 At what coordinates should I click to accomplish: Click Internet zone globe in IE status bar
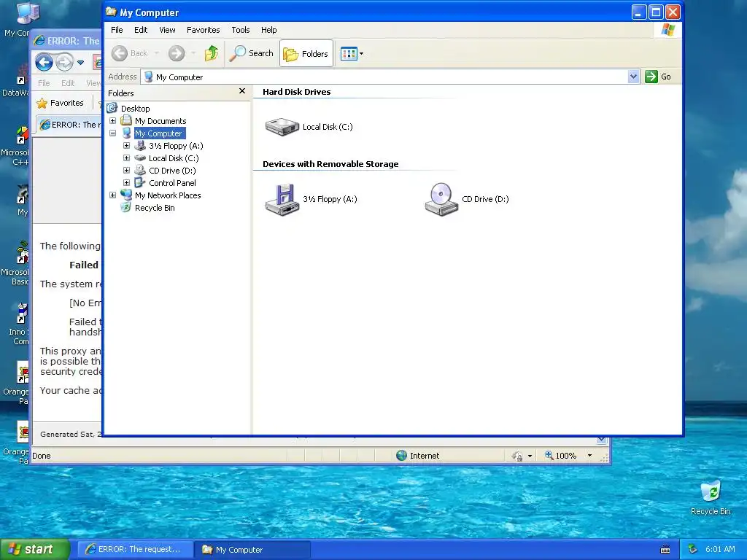(x=402, y=456)
